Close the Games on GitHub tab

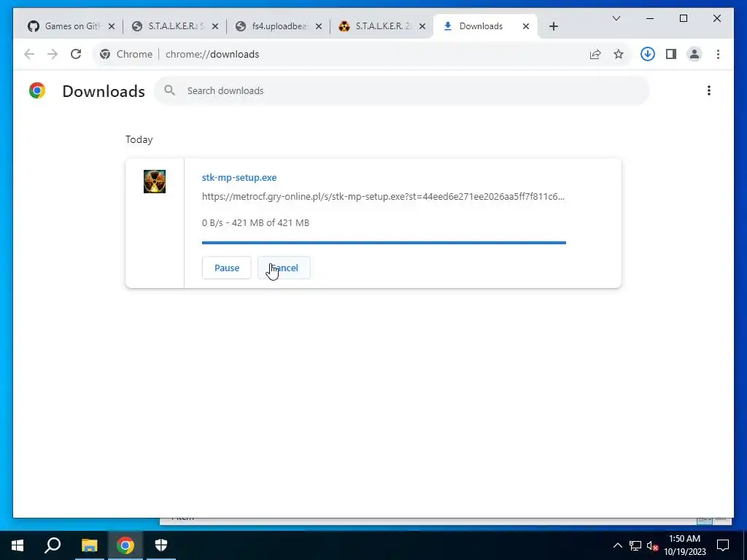[x=112, y=26]
